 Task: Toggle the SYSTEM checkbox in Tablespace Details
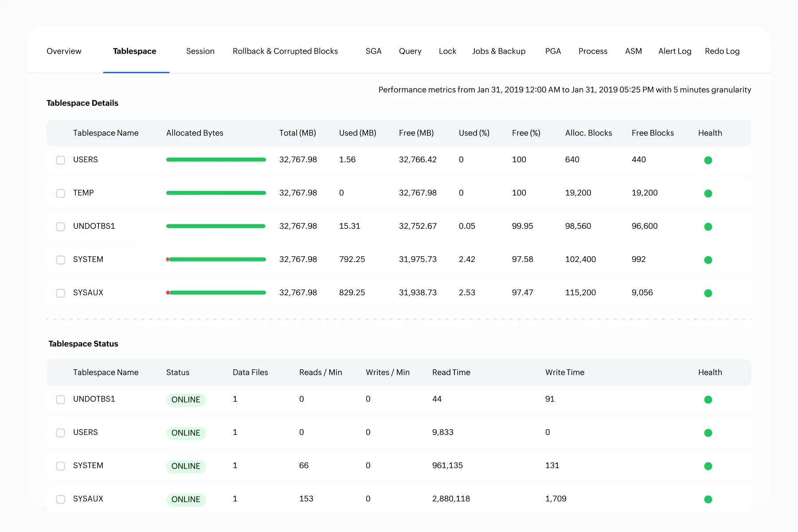coord(60,260)
